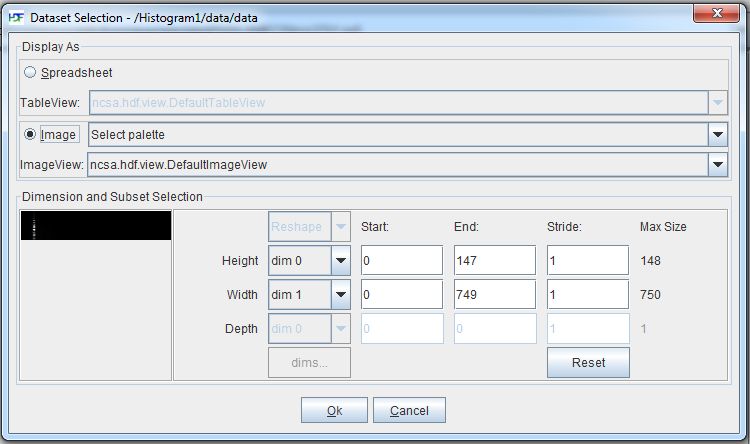Expand the ImageView class dropdown
750x444 pixels.
[x=717, y=164]
